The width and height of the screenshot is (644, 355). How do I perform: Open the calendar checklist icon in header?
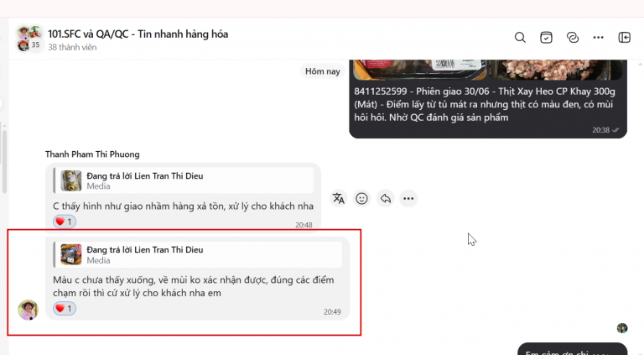[546, 38]
